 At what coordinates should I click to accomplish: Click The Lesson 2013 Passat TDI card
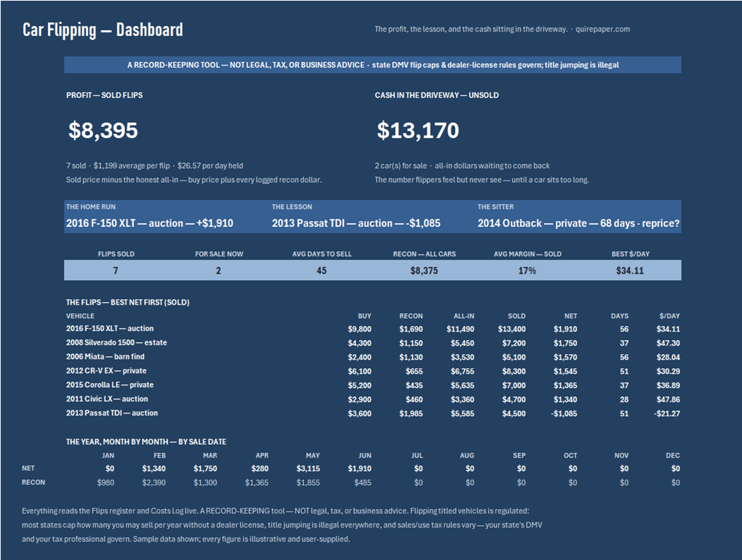click(x=373, y=217)
